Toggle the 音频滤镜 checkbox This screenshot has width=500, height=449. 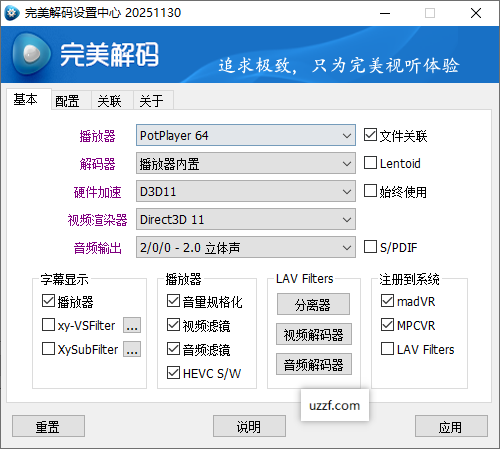[x=173, y=349]
